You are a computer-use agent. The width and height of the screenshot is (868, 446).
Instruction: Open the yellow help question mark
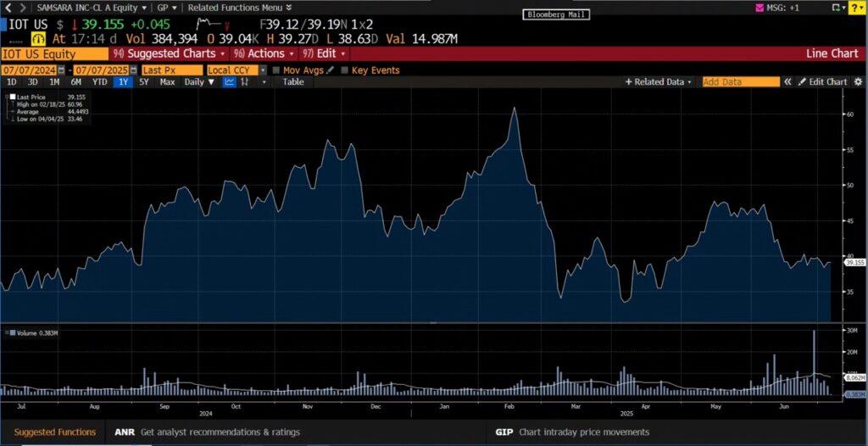point(855,8)
